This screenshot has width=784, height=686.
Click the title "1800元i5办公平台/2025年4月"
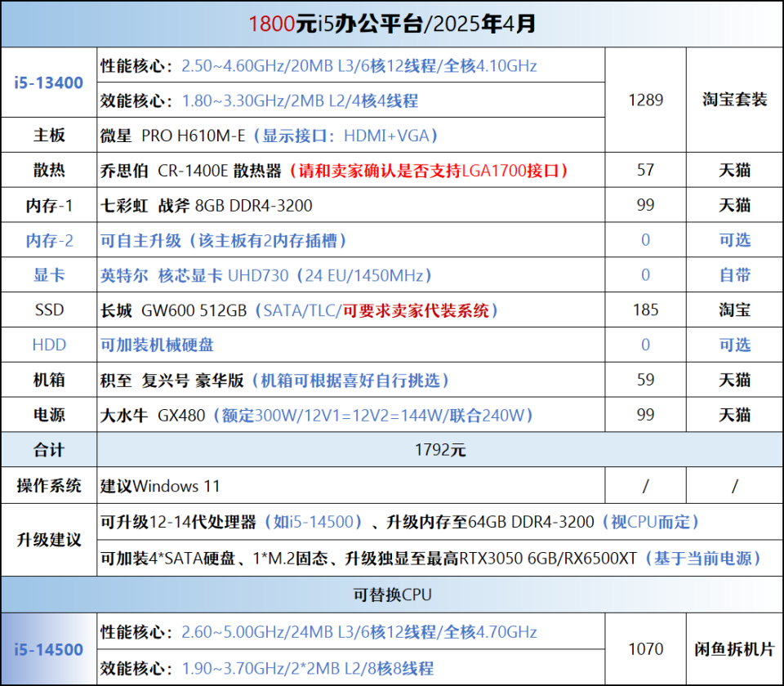coord(392,24)
